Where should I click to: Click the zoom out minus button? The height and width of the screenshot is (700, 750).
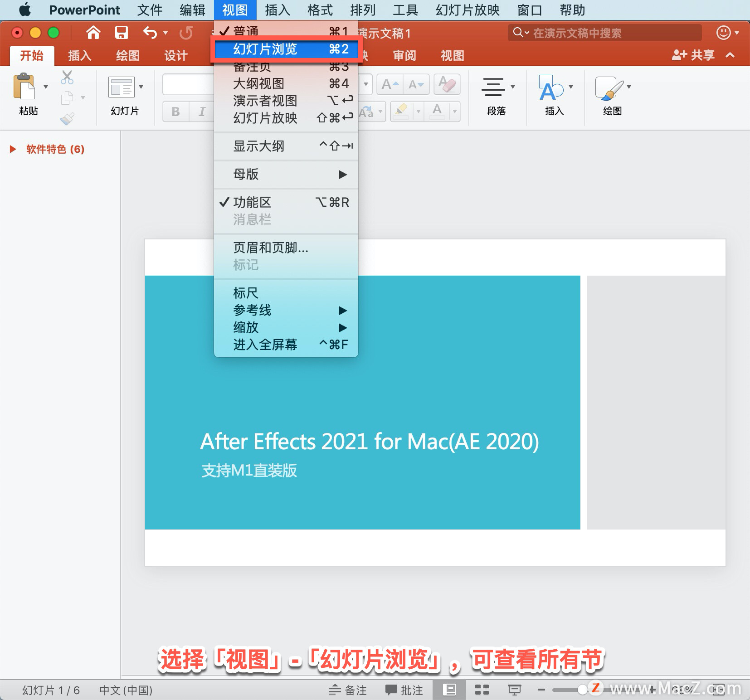[541, 690]
